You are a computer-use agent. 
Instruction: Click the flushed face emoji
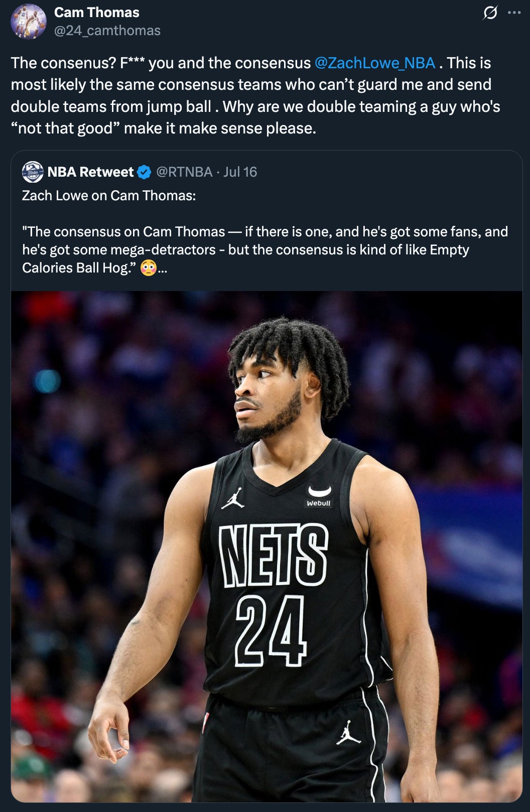tap(148, 268)
